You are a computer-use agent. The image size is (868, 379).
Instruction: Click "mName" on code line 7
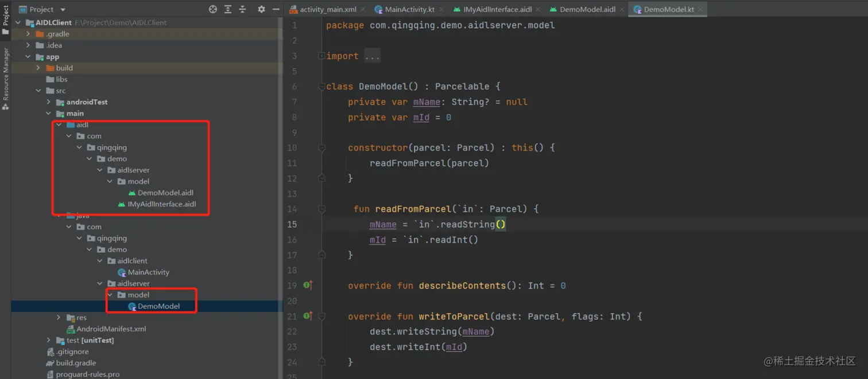[x=427, y=102]
